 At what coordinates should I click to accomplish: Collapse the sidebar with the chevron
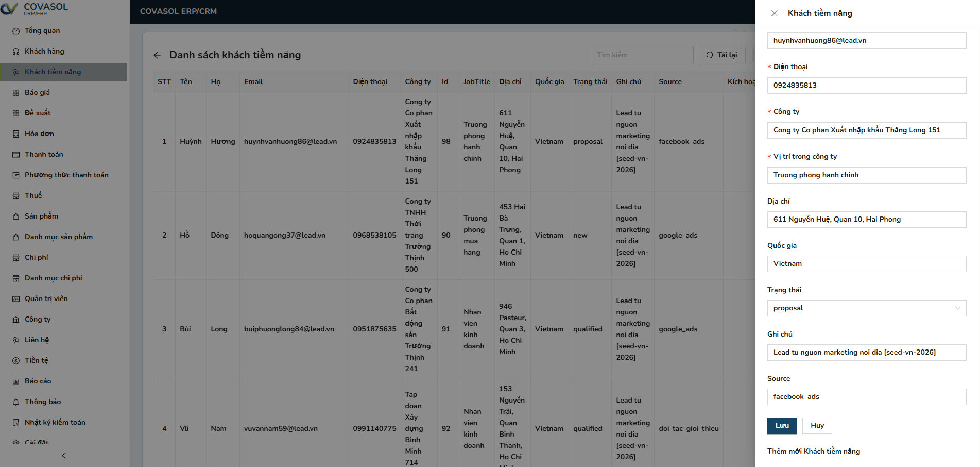63,456
